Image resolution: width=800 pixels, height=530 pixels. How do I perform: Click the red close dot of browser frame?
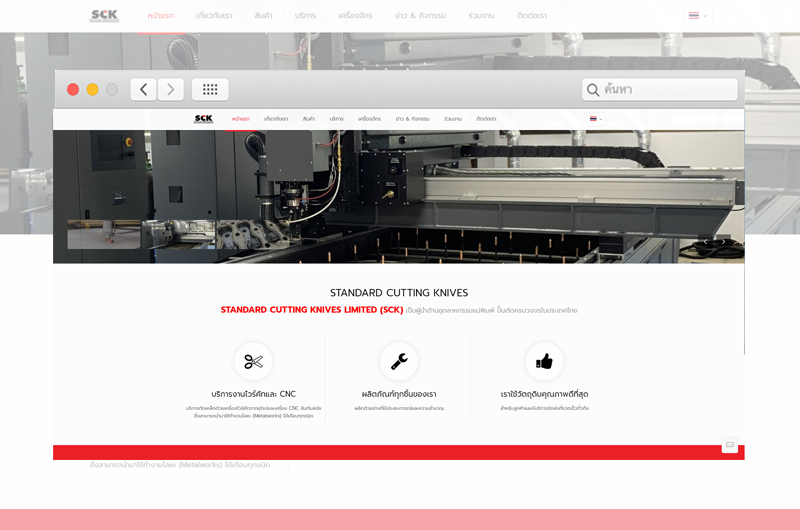coord(73,90)
